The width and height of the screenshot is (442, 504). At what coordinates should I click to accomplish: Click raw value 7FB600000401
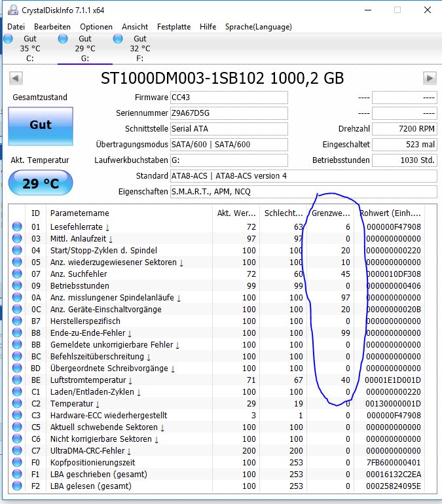coord(394,463)
